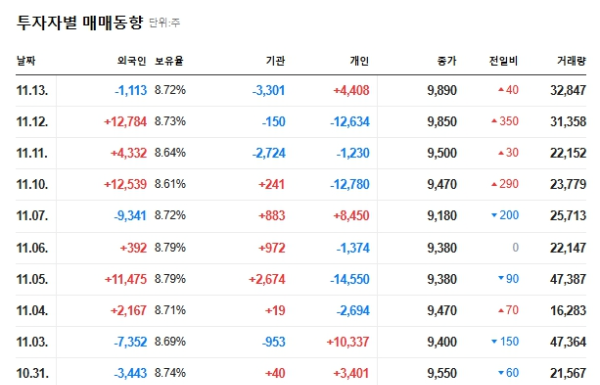The height and width of the screenshot is (385, 600).
Task: Click foreign net value -7,352
Action: (x=130, y=342)
